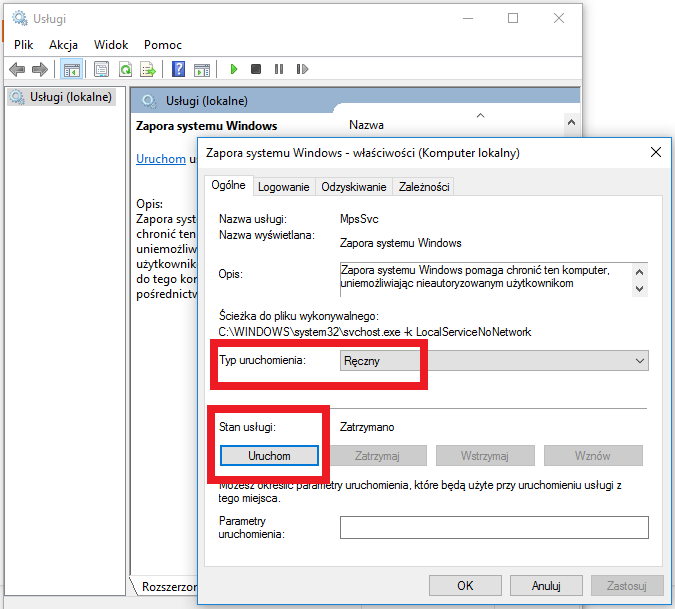Close the Zapora systemu Windows properties dialog
Viewport: 675px width, 609px height.
[x=656, y=152]
